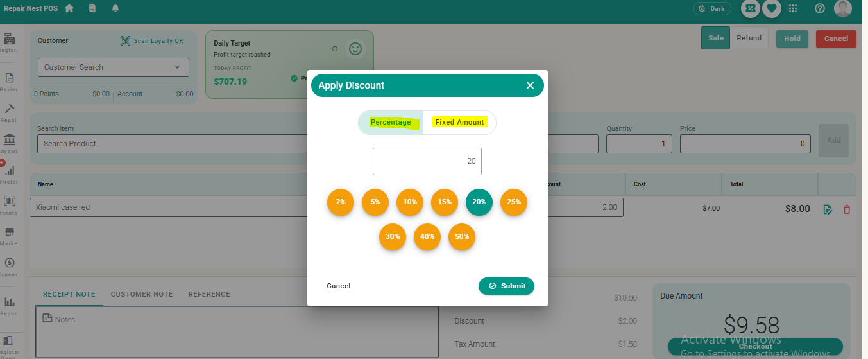Switch to Sale mode
This screenshot has height=359, width=868.
(716, 38)
